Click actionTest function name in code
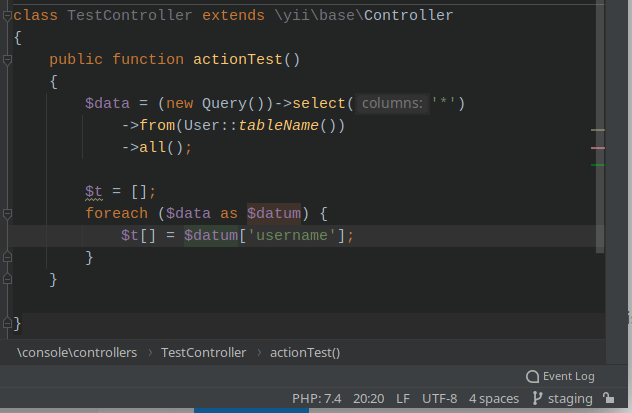The image size is (632, 413). point(238,60)
